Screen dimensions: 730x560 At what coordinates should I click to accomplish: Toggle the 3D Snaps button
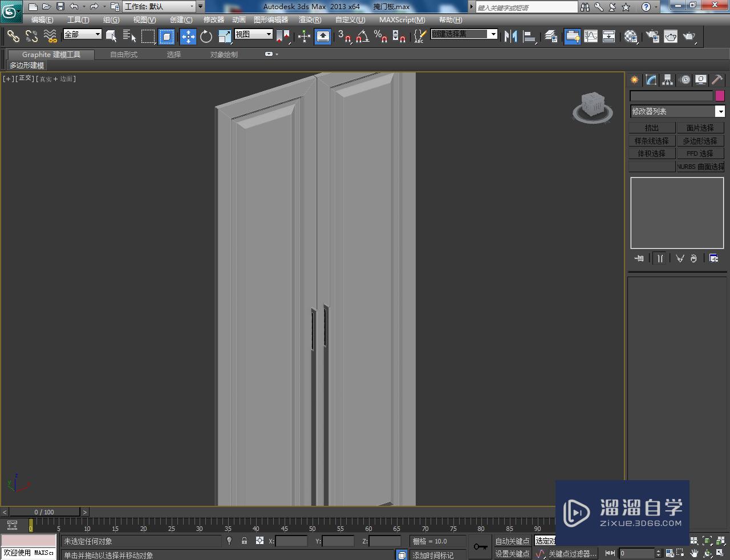(x=343, y=36)
